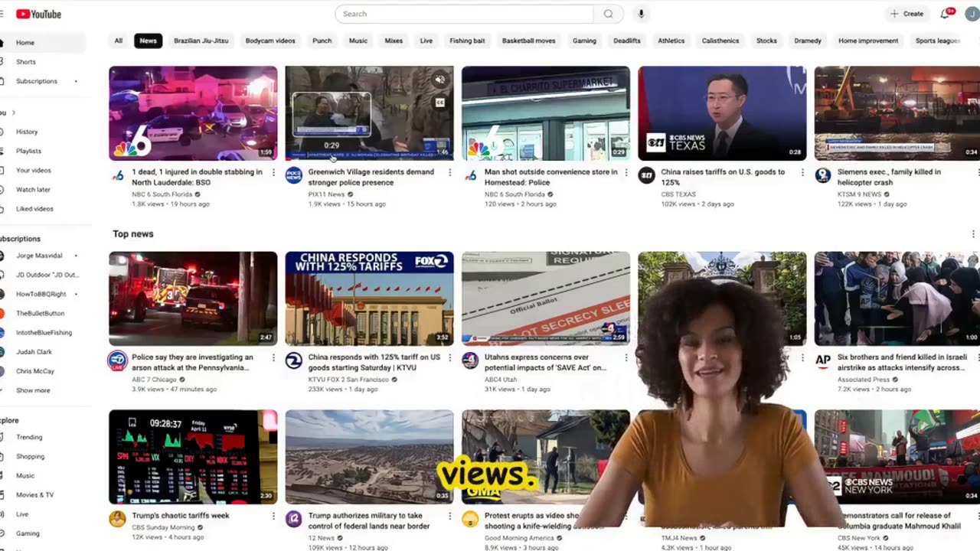The height and width of the screenshot is (551, 980).
Task: Play the Siemens exec helicopter crash thumbnail
Action: pos(897,113)
